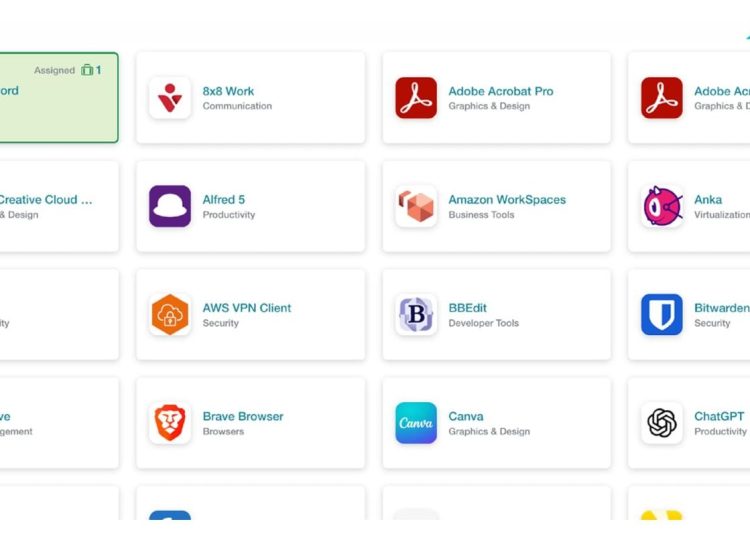Click the Bitwarden shield icon
Image resolution: width=750 pixels, height=536 pixels.
point(662,315)
